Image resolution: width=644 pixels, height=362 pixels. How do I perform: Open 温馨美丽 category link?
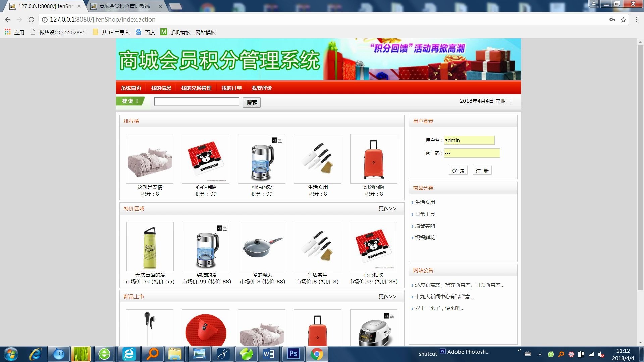425,226
